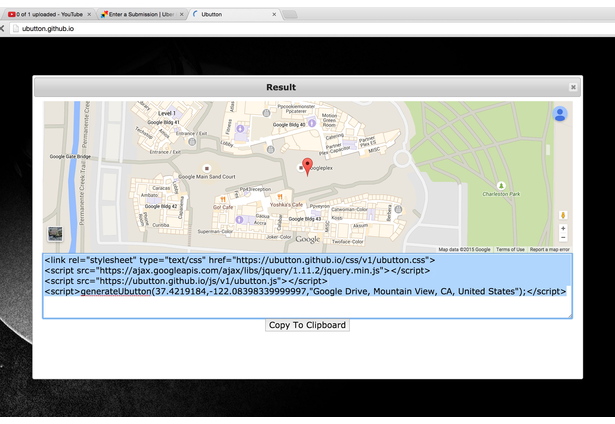Click the generateUbutton text in code

pos(116,291)
